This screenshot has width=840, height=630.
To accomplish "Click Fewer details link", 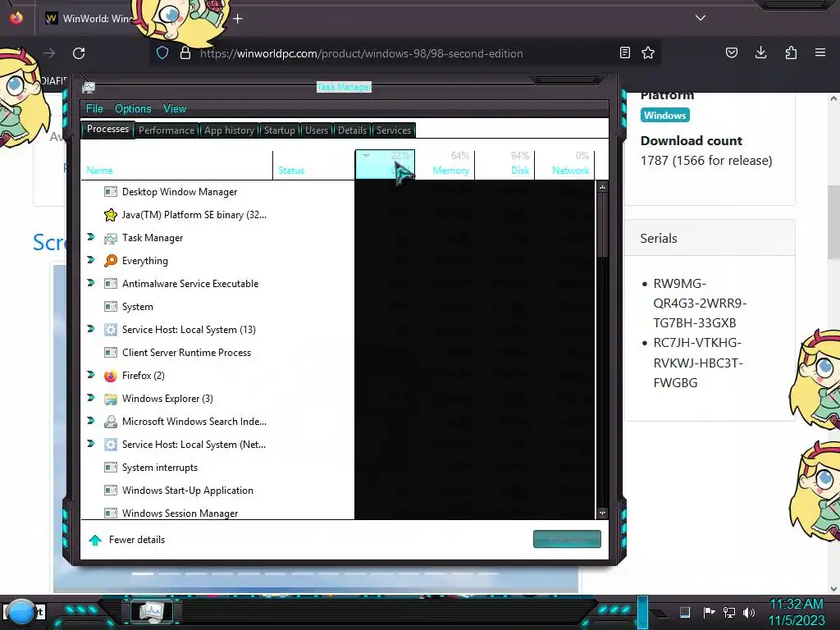I will point(137,540).
